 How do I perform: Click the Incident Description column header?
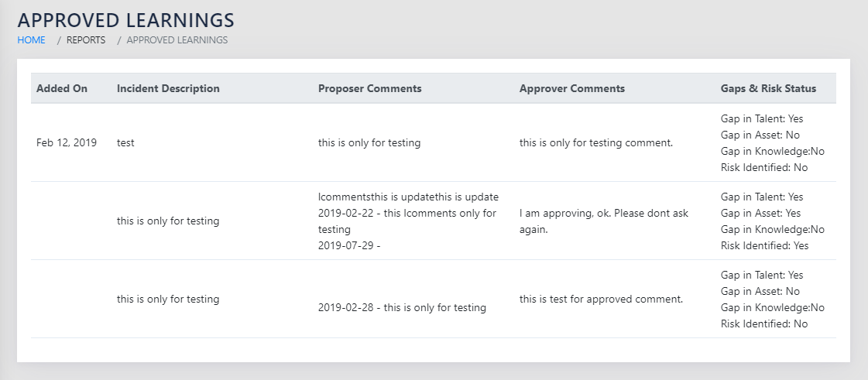[x=168, y=88]
